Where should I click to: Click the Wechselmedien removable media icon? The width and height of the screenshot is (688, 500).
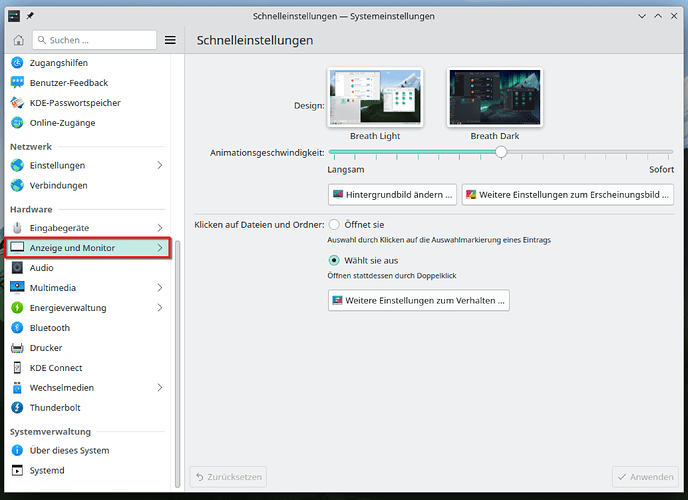coord(17,388)
